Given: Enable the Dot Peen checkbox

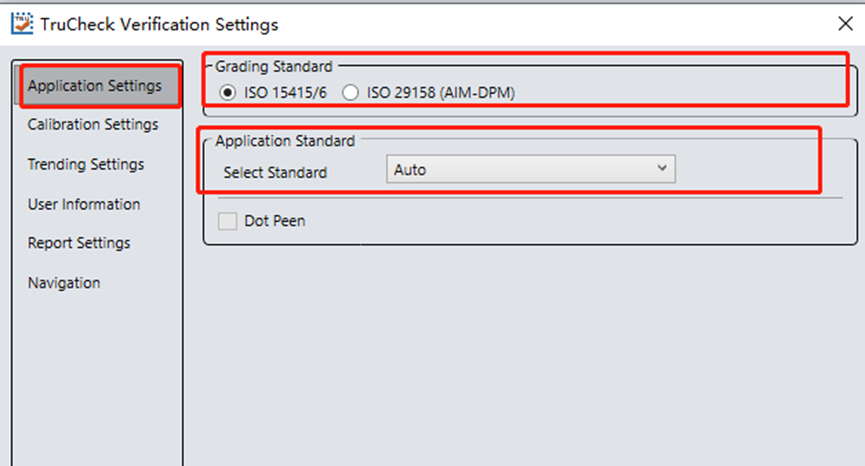Looking at the screenshot, I should pos(228,221).
